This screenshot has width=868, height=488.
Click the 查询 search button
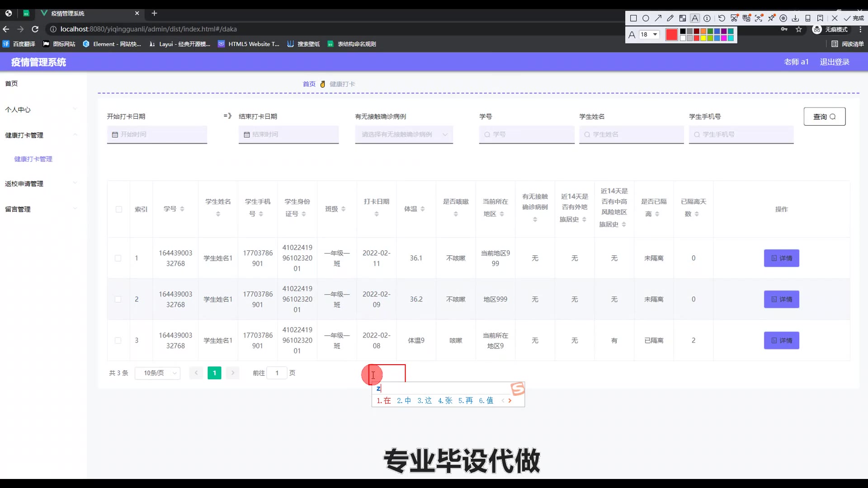[x=825, y=117]
